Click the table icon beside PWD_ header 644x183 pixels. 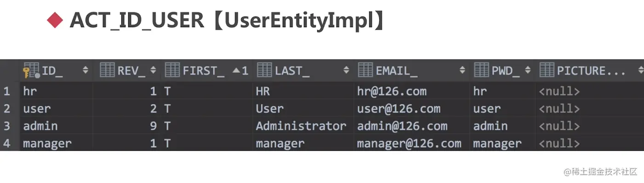[x=481, y=70]
